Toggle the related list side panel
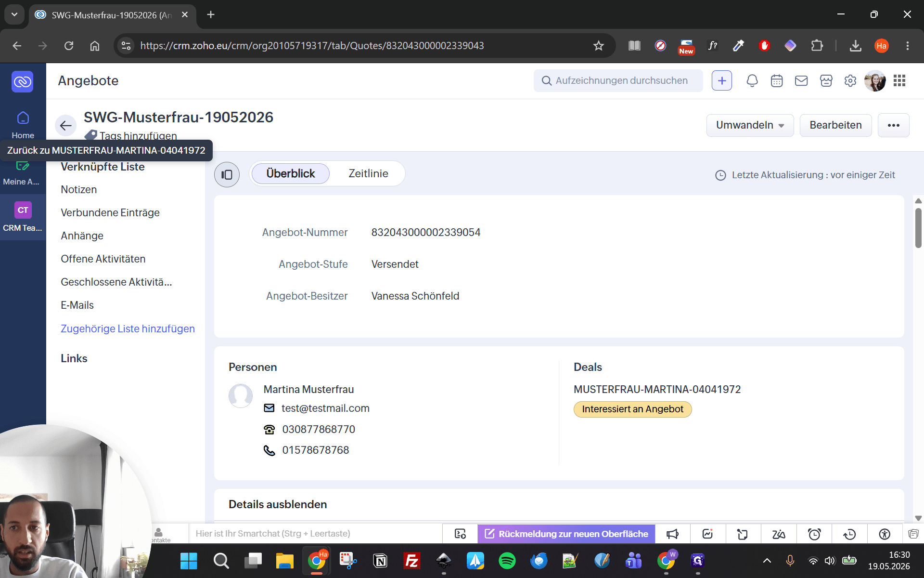The height and width of the screenshot is (578, 924). [x=227, y=174]
